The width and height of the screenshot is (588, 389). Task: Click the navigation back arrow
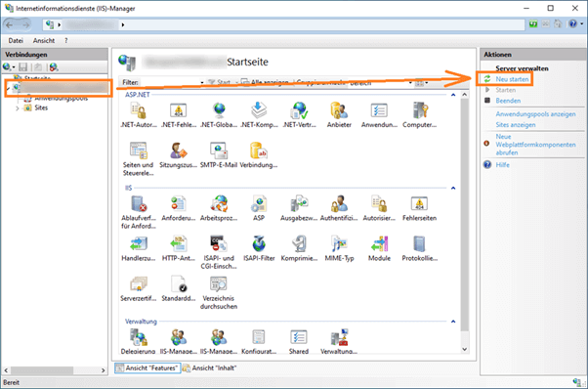point(10,24)
